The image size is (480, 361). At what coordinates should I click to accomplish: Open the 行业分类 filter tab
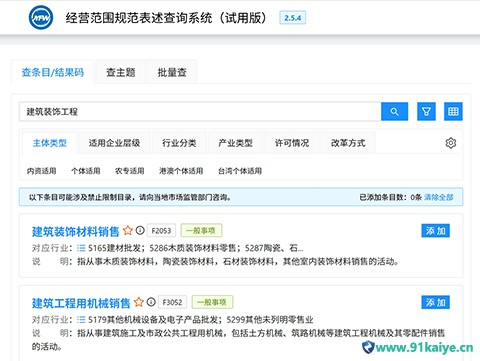tap(179, 143)
